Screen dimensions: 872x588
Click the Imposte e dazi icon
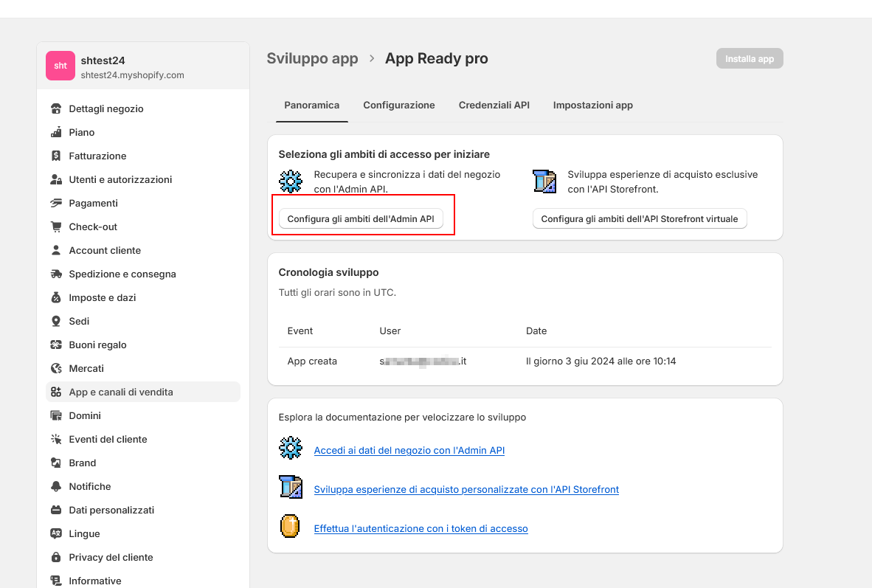coord(56,297)
